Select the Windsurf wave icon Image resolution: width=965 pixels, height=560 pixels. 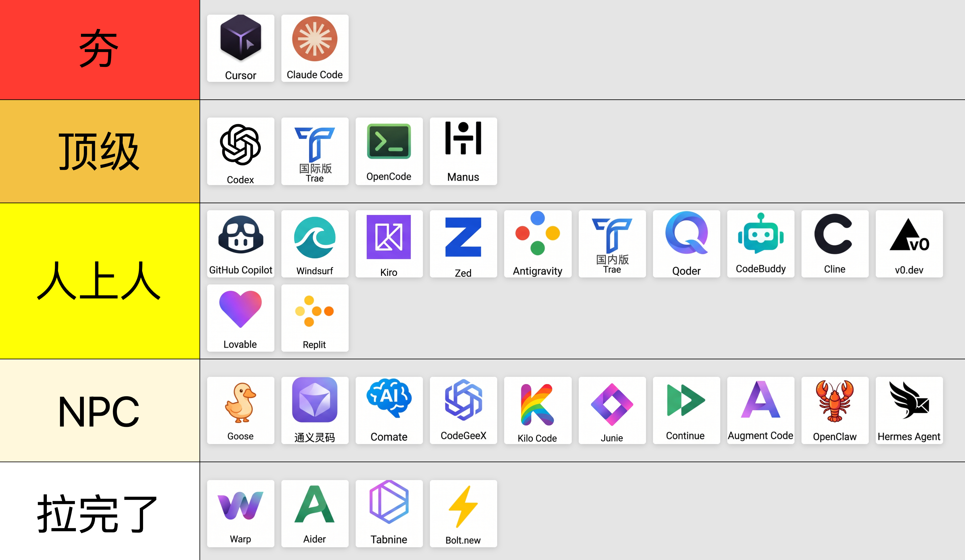click(x=315, y=244)
